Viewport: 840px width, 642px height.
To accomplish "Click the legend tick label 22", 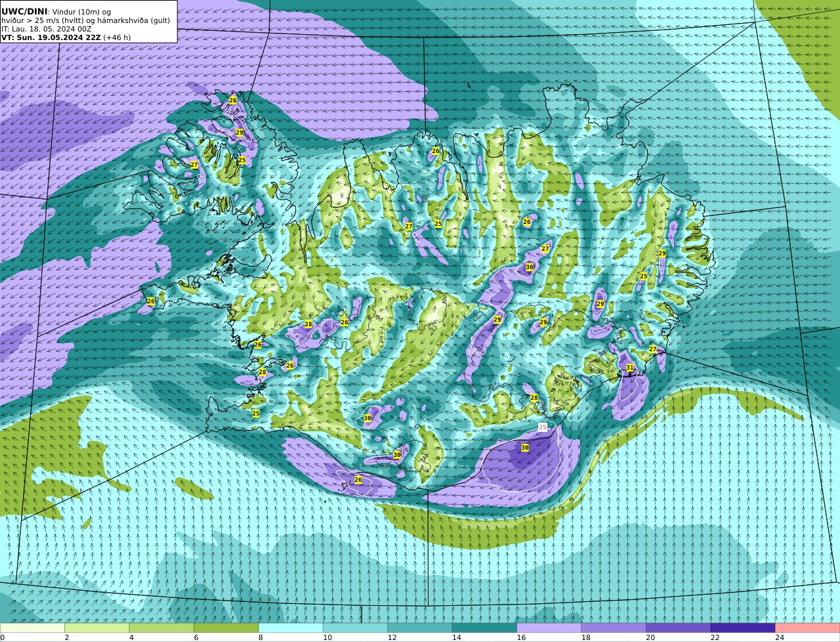I will click(715, 637).
